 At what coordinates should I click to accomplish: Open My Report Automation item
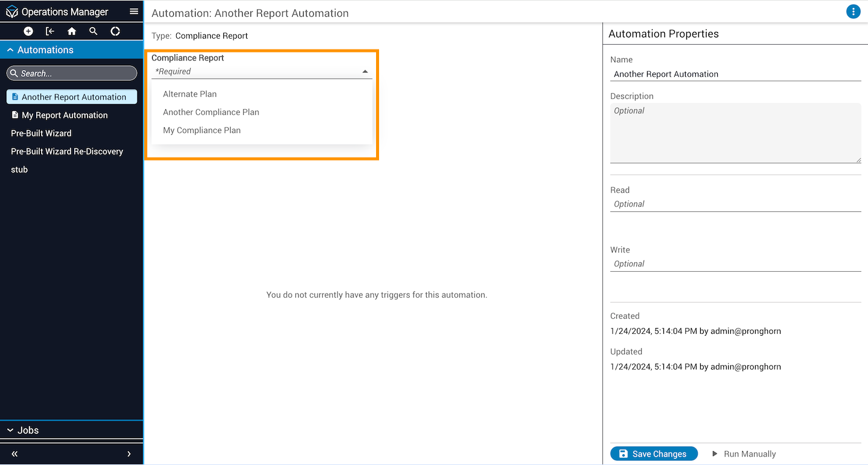pyautogui.click(x=65, y=115)
